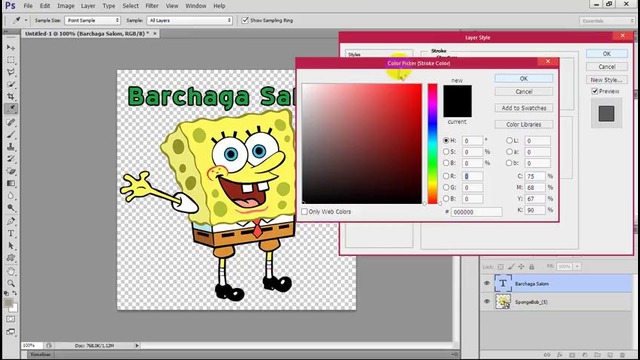Image resolution: width=640 pixels, height=360 pixels.
Task: Select the H hue radio button
Action: [446, 140]
